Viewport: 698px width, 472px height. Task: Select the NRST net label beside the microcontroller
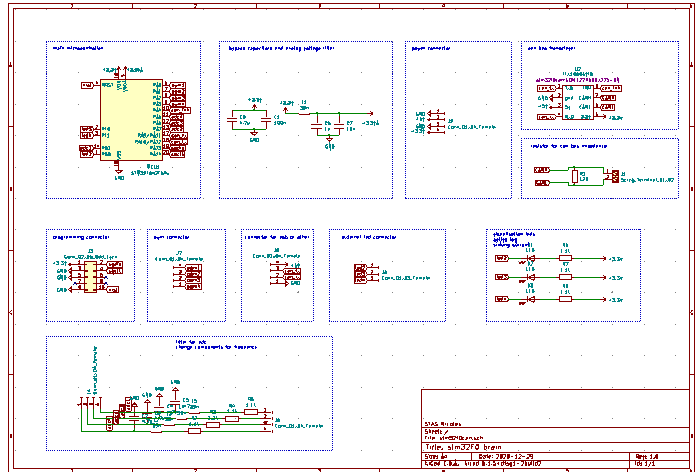[87, 85]
